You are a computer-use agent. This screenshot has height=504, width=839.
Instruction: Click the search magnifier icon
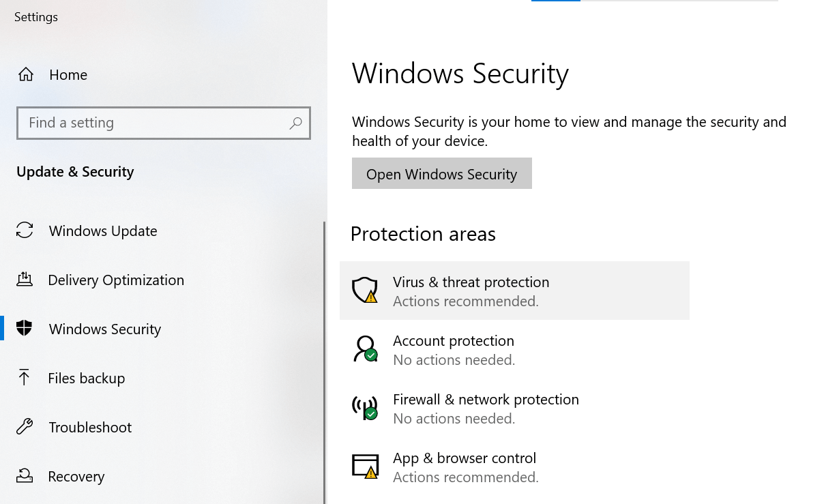click(295, 123)
